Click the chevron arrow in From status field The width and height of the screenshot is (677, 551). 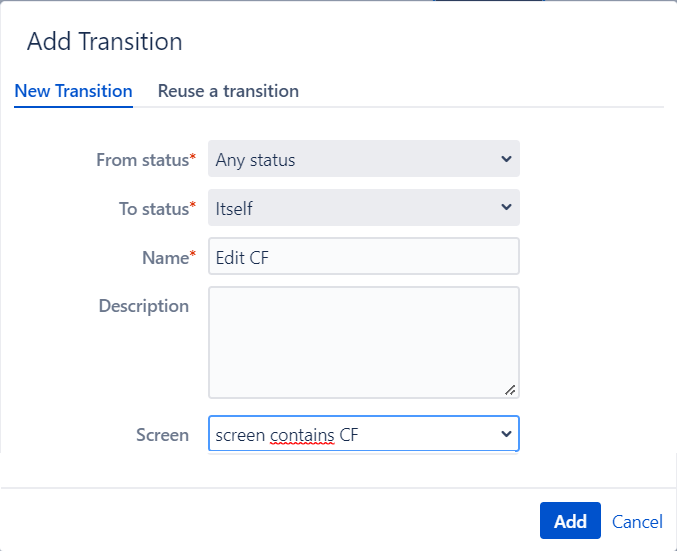506,159
